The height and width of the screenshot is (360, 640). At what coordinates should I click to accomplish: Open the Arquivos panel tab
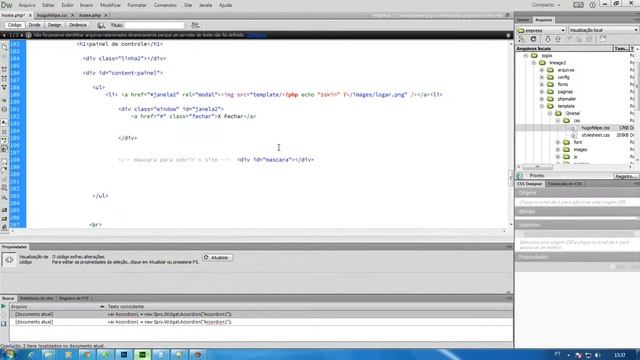click(x=543, y=20)
